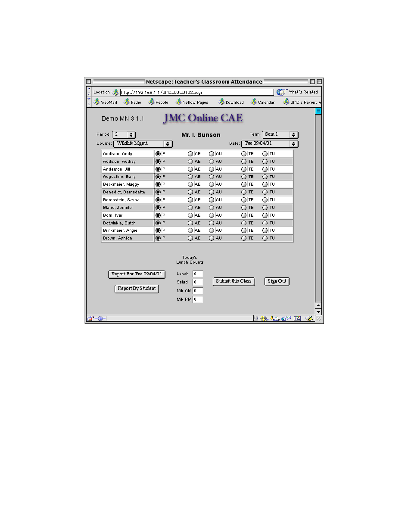Mark Benedict, Bernadette as AE
The width and height of the screenshot is (411, 532).
coord(190,192)
